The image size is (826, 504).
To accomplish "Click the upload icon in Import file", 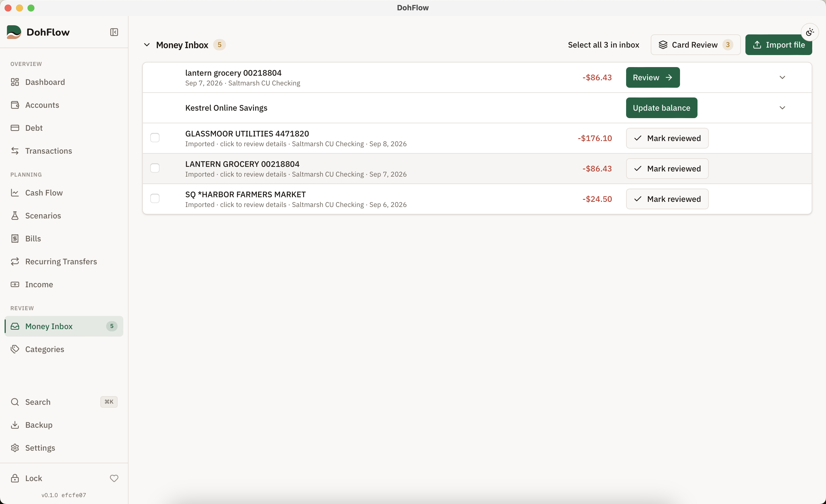I will 757,44.
